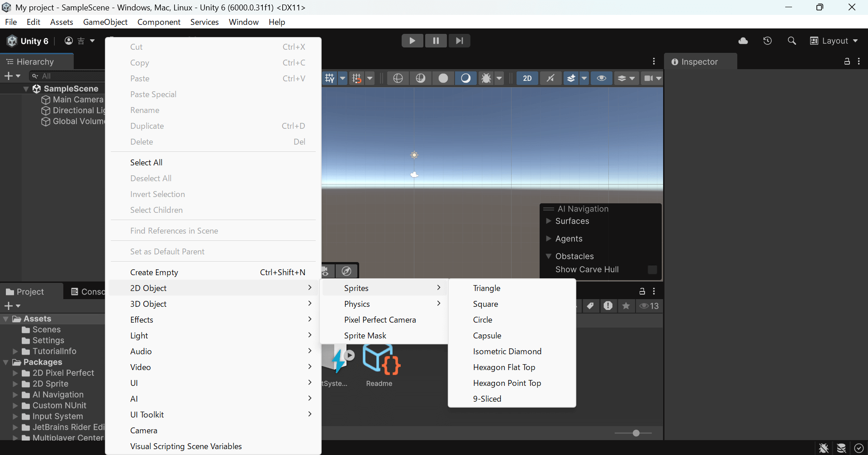Open Scene view more options menu
The width and height of the screenshot is (868, 455).
pyautogui.click(x=654, y=61)
